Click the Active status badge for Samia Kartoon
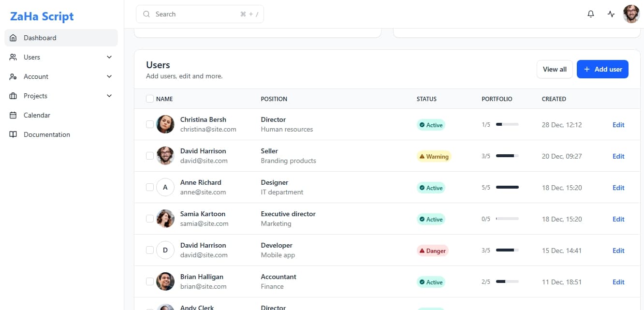 pos(430,219)
